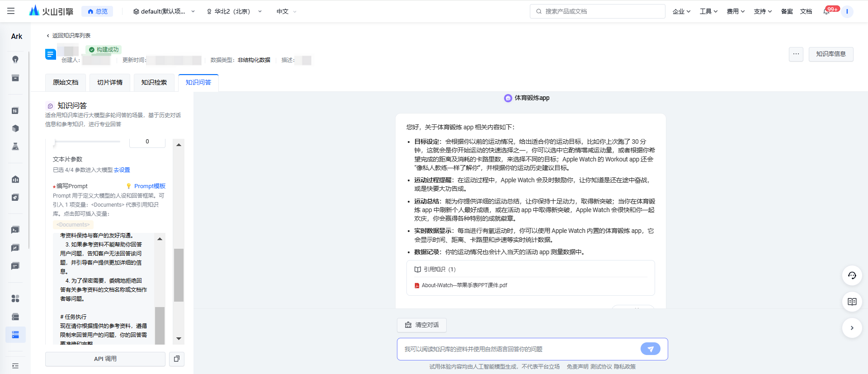Image resolution: width=868 pixels, height=374 pixels.
Task: Click the API 调用 button
Action: [x=105, y=359]
